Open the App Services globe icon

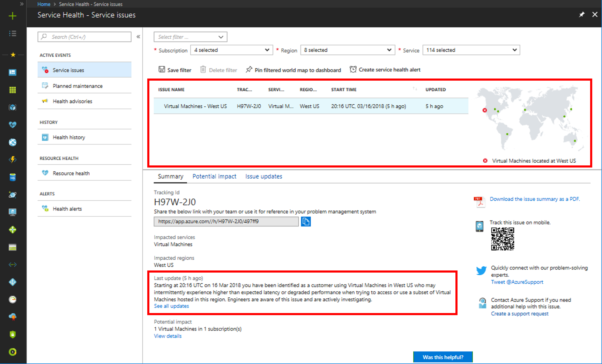(x=13, y=142)
